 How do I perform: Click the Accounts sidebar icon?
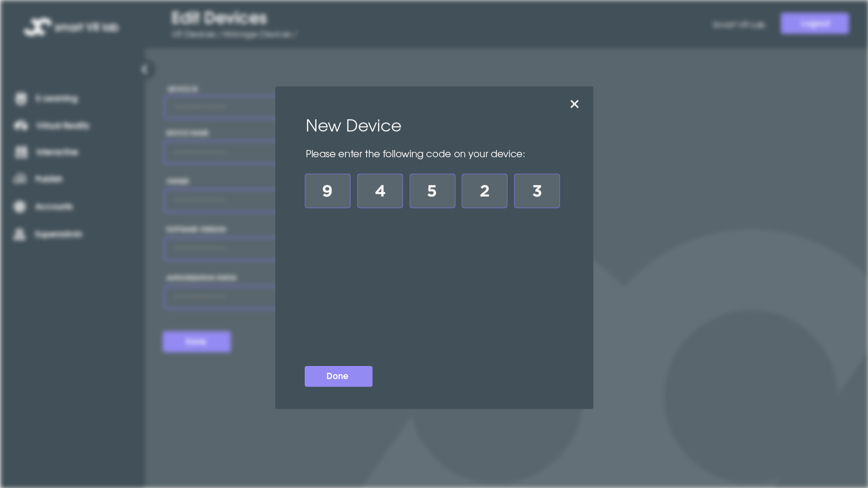coord(20,207)
